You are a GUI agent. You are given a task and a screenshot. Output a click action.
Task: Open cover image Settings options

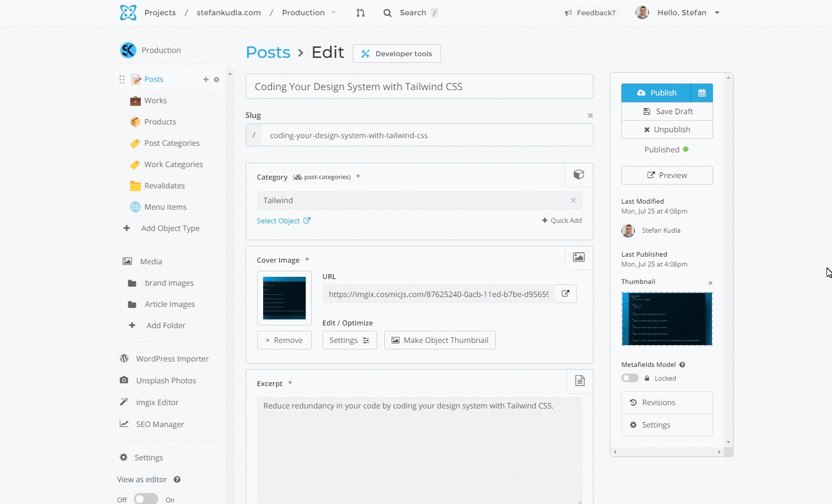coord(349,340)
